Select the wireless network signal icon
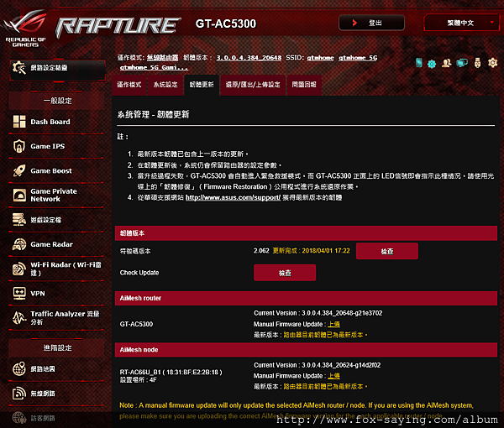This screenshot has height=428, width=504. click(x=19, y=394)
